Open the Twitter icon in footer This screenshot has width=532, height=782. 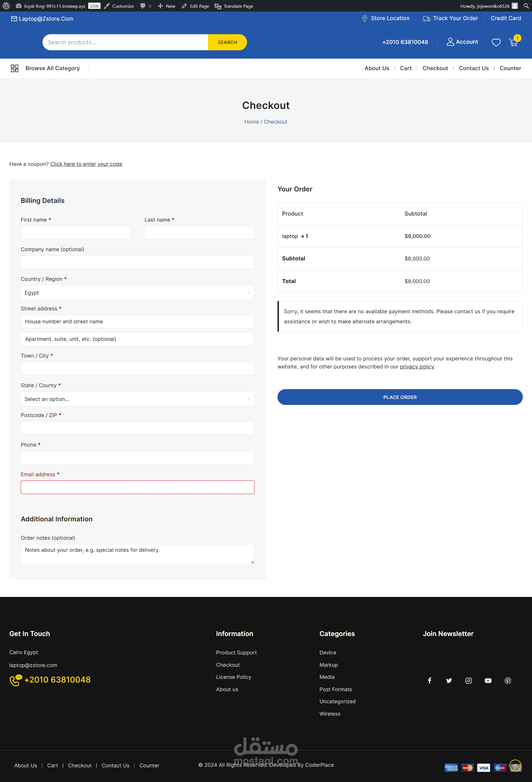point(449,680)
